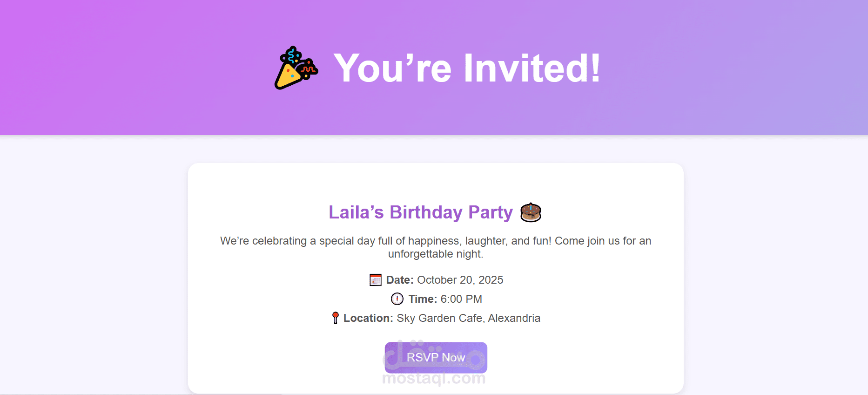Click the birthday cake emoji
Screen dimensions: 868x395
coord(531,212)
